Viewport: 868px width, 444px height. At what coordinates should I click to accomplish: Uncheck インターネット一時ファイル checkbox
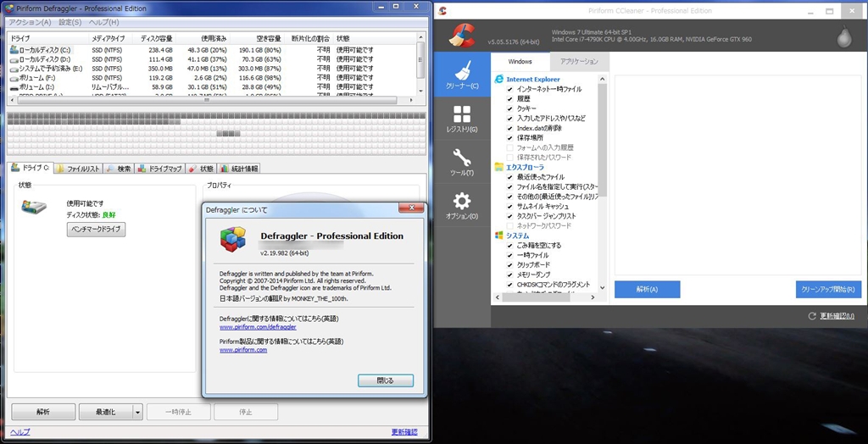click(x=509, y=89)
